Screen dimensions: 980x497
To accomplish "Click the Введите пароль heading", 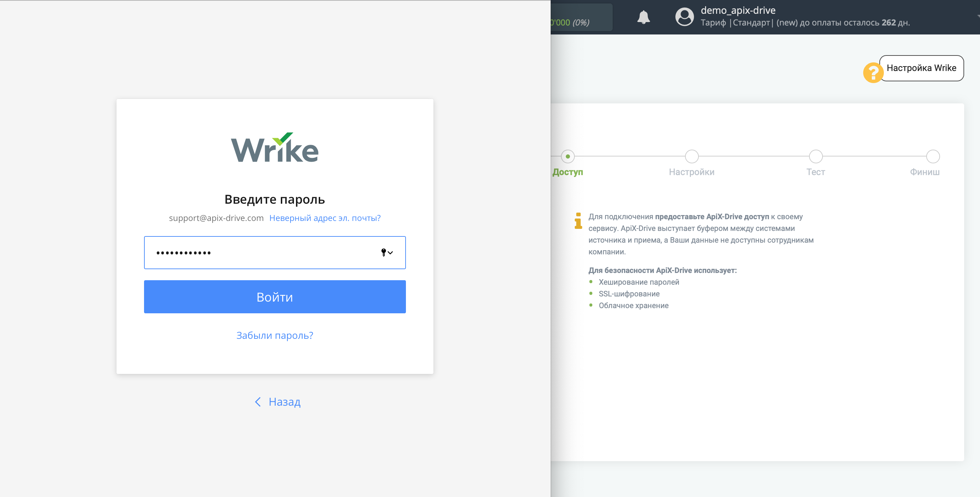I will coord(275,200).
